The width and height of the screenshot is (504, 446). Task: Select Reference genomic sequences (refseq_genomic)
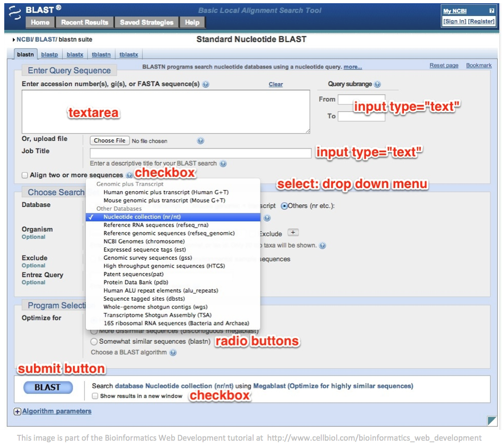[173, 234]
